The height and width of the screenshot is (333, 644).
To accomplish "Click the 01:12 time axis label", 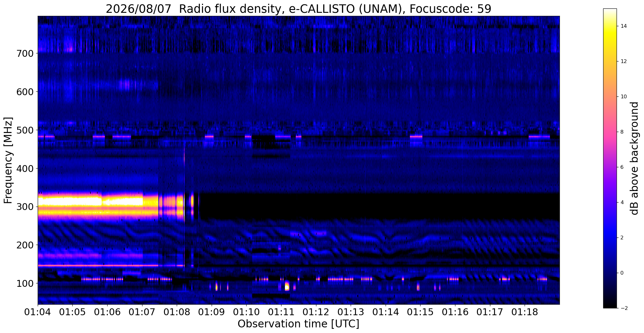I will [316, 312].
